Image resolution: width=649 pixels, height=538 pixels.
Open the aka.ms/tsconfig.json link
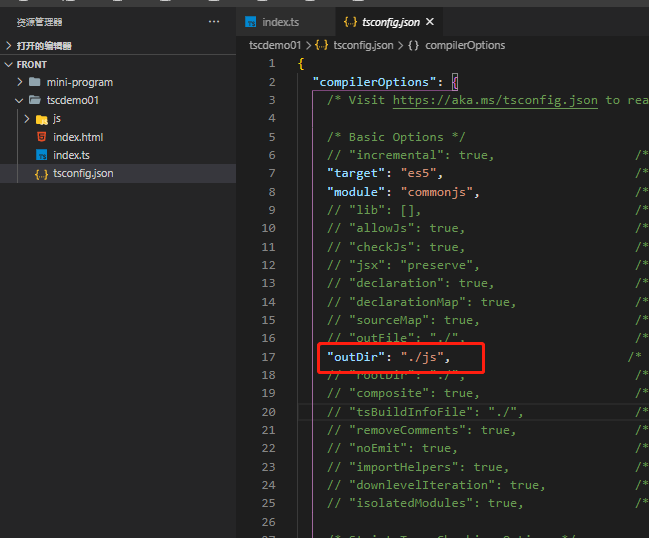[495, 100]
